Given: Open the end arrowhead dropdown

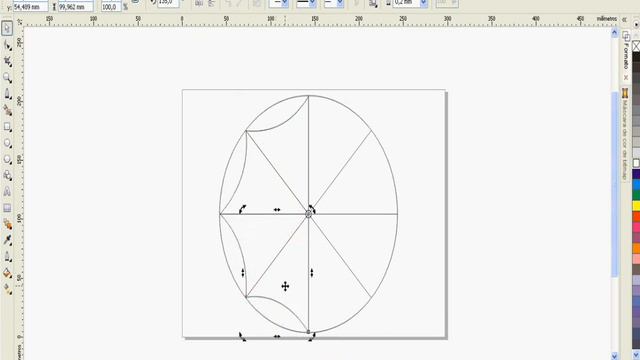Looking at the screenshot, I should coord(340,3).
